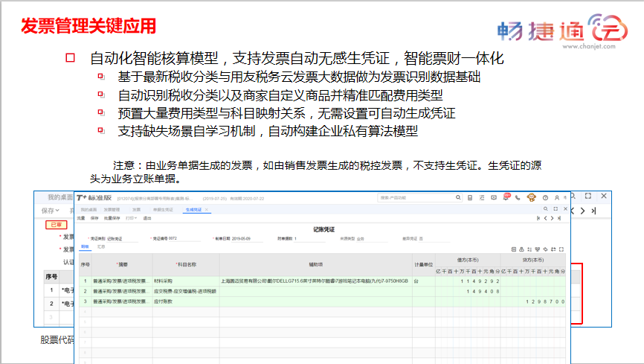This screenshot has width=644, height=364.
Task: Click the 应付账款 account cell
Action: pyautogui.click(x=186, y=301)
